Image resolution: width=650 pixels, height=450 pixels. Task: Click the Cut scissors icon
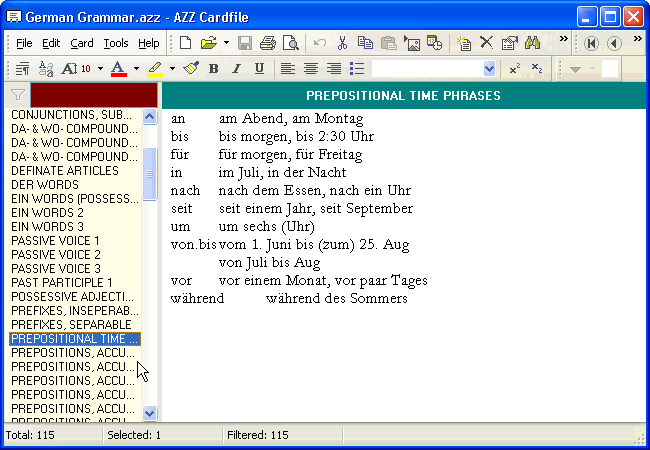[342, 43]
